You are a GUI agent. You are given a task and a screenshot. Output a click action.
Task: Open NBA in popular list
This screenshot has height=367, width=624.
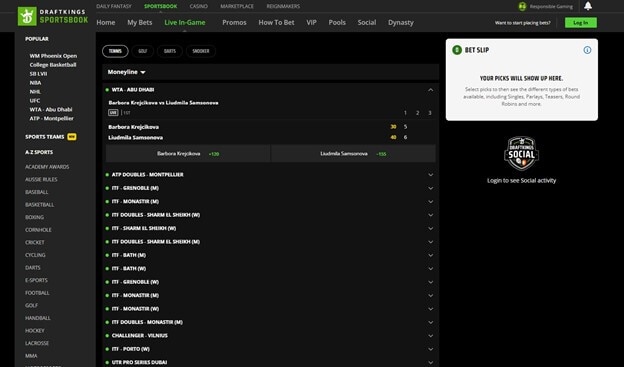click(x=35, y=83)
